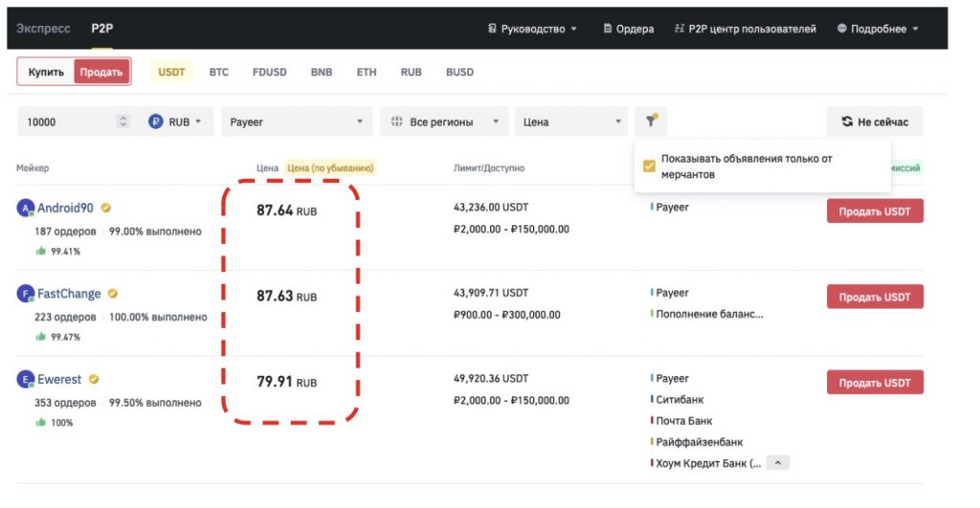This screenshot has height=508, width=980.
Task: Expand the Подробнее menu
Action: point(879,29)
